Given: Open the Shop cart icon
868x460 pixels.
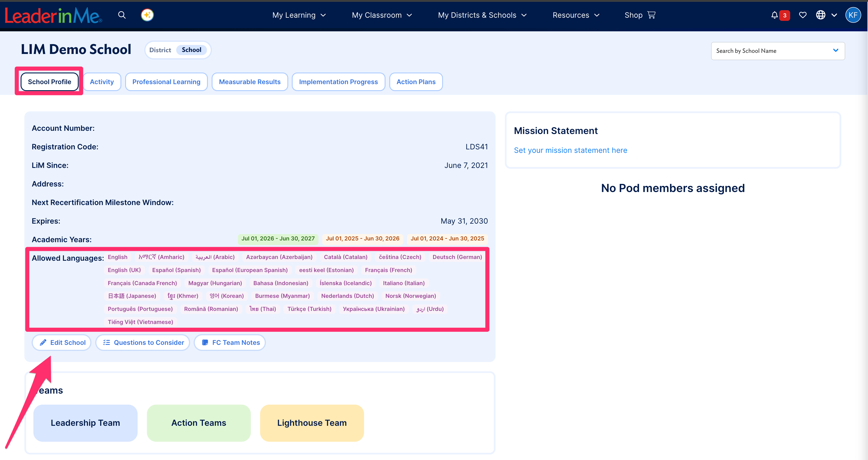Looking at the screenshot, I should 651,15.
